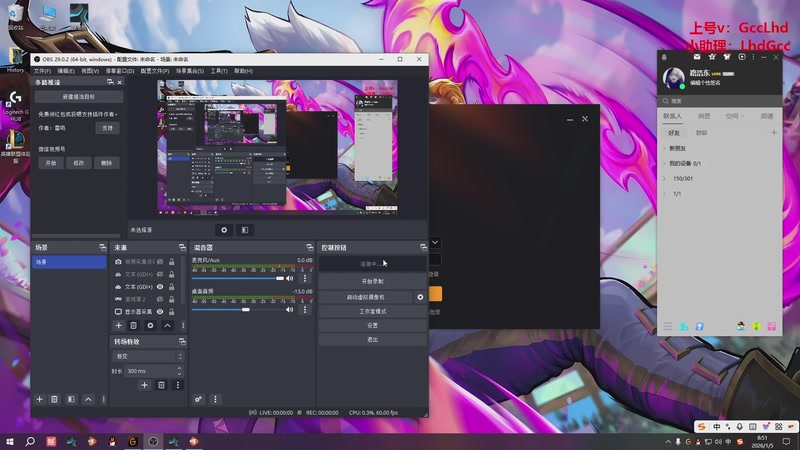Delete scene with Scenes panel trash icon
The height and width of the screenshot is (450, 800).
click(55, 399)
